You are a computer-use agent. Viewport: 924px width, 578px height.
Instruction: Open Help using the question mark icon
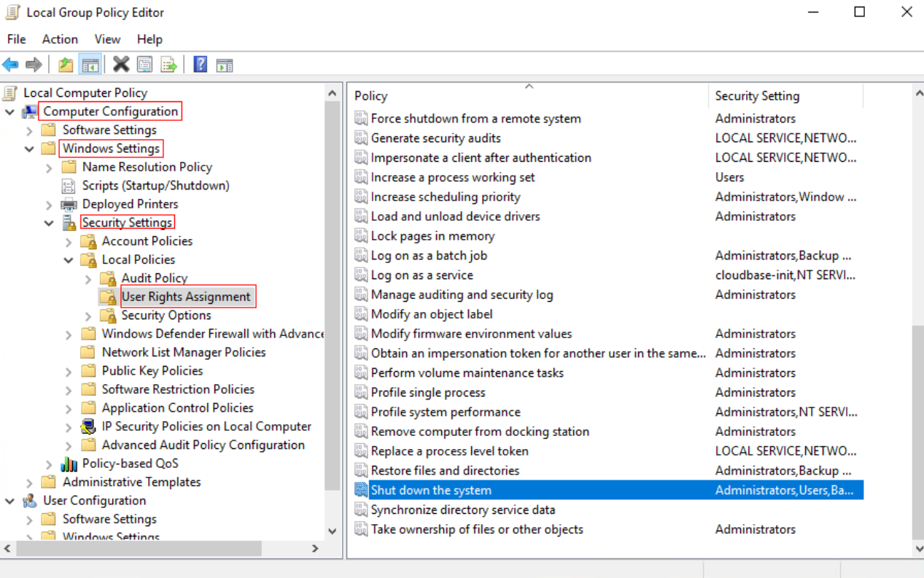click(200, 65)
